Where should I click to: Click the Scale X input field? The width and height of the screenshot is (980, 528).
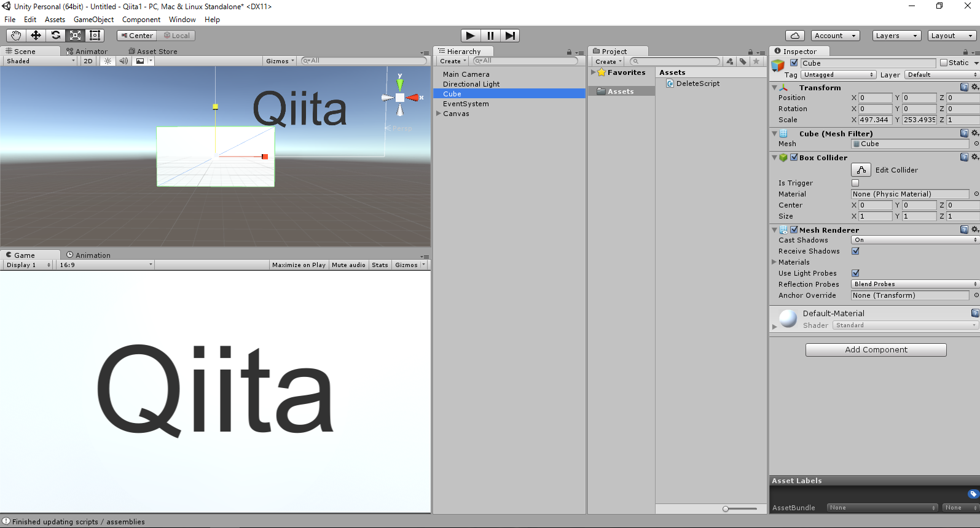pyautogui.click(x=875, y=120)
